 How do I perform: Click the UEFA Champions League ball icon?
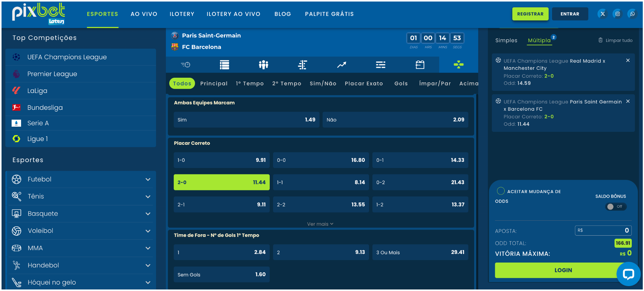click(16, 57)
